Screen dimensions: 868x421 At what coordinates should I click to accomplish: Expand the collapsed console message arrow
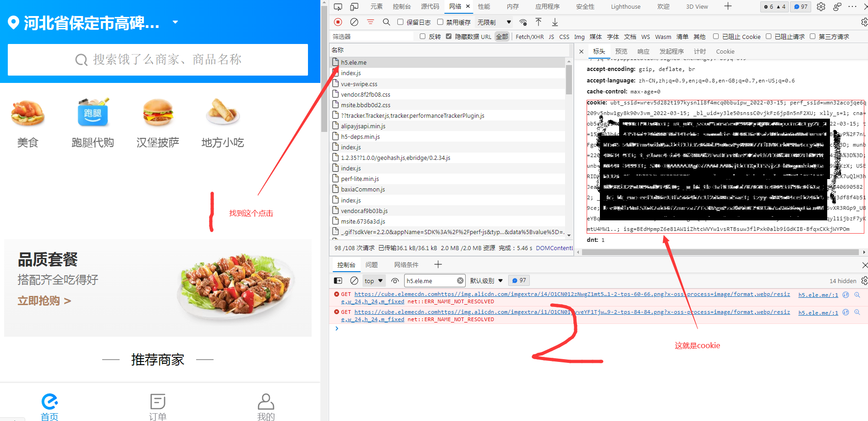337,328
